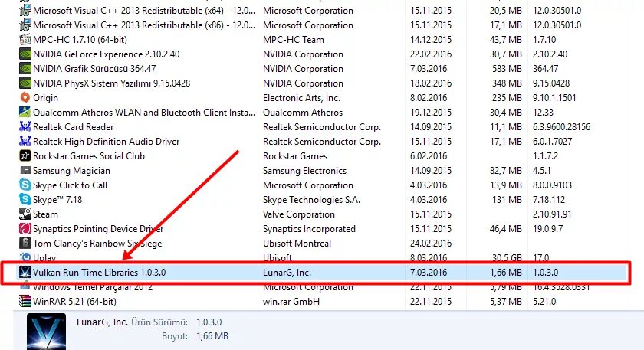
Task: Click the Visual C++ 2013 x86 icon
Action: click(25, 25)
